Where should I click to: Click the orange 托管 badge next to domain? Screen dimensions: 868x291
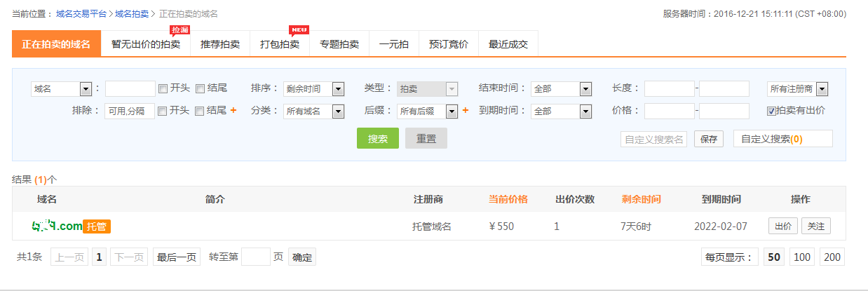click(x=97, y=226)
